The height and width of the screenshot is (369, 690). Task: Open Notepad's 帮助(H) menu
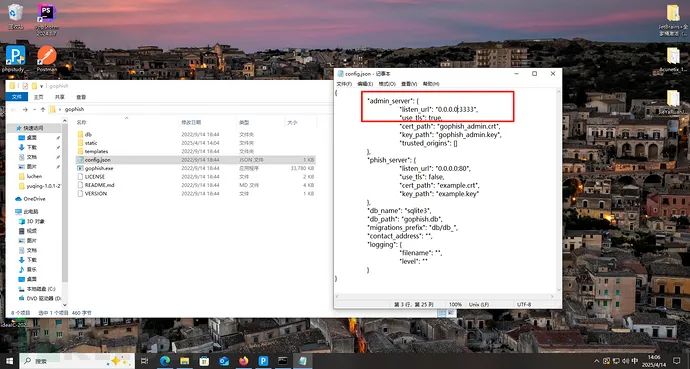tap(431, 84)
